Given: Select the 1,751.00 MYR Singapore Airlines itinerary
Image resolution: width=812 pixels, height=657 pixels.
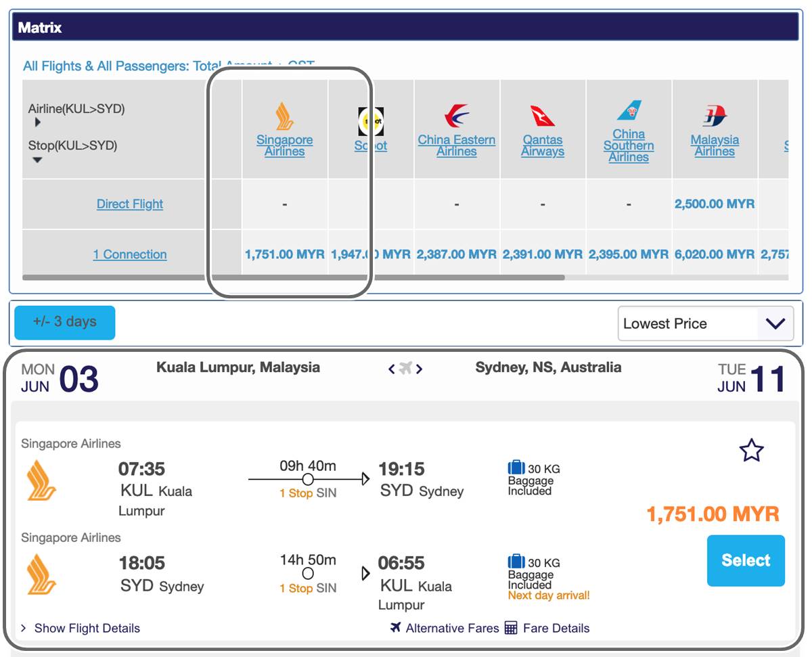Looking at the screenshot, I should click(746, 560).
